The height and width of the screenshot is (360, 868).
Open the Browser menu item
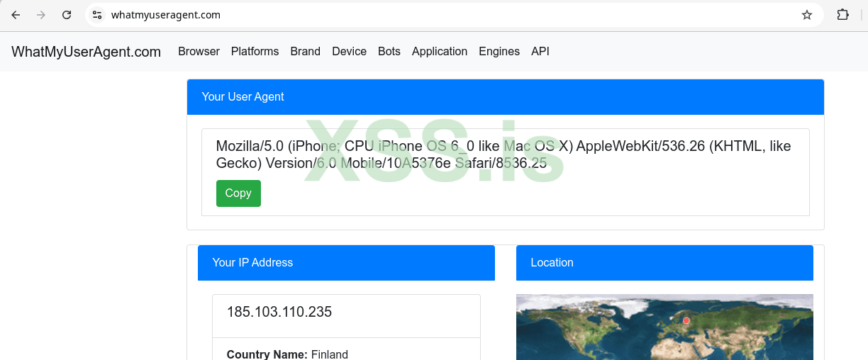pos(199,52)
